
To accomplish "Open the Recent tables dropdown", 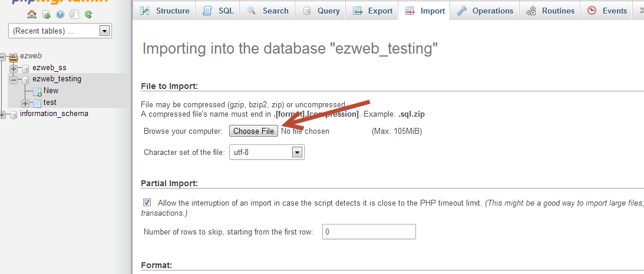I will click(x=60, y=31).
